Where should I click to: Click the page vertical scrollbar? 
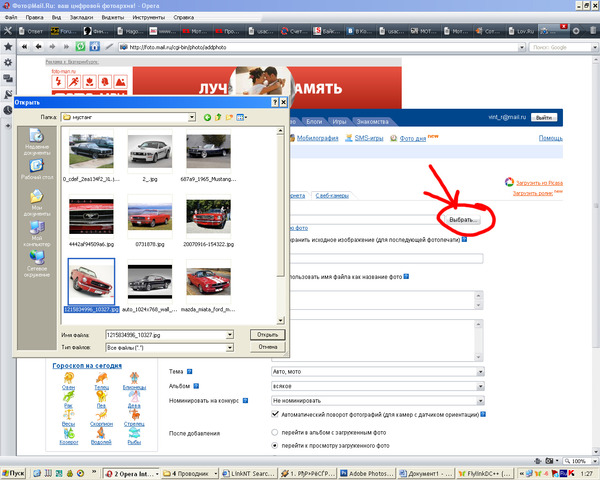596,255
